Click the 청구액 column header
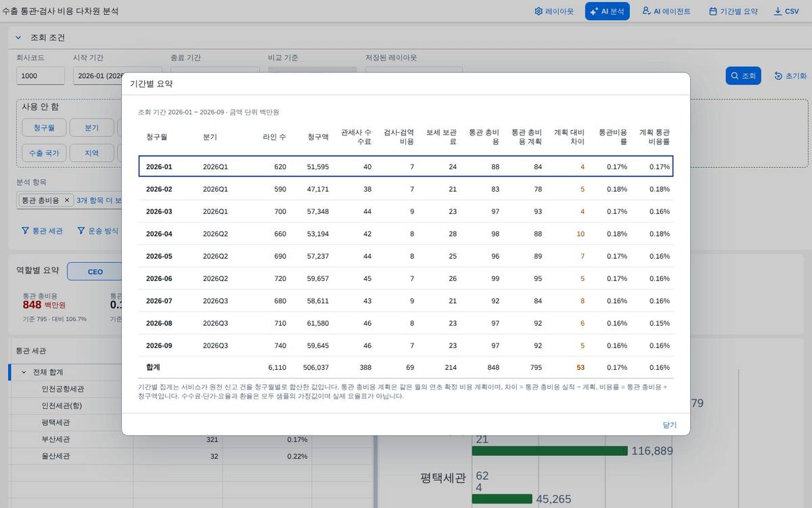This screenshot has height=508, width=812. tap(317, 137)
